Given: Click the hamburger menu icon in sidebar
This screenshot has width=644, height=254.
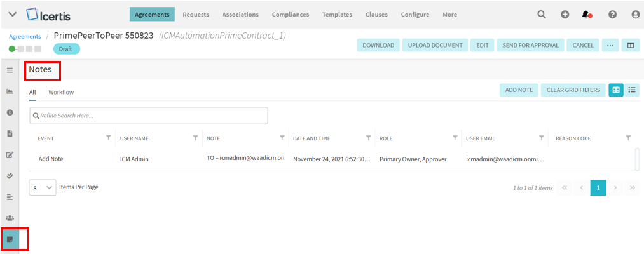Looking at the screenshot, I should point(10,70).
